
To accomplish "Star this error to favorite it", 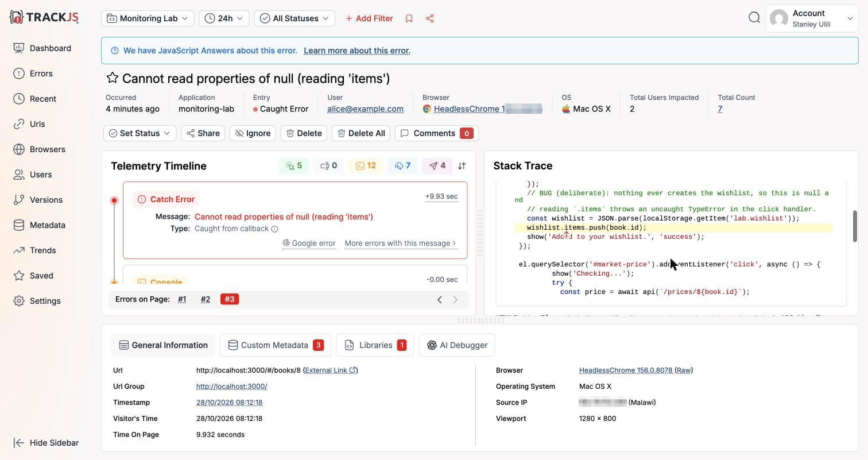I will (113, 78).
